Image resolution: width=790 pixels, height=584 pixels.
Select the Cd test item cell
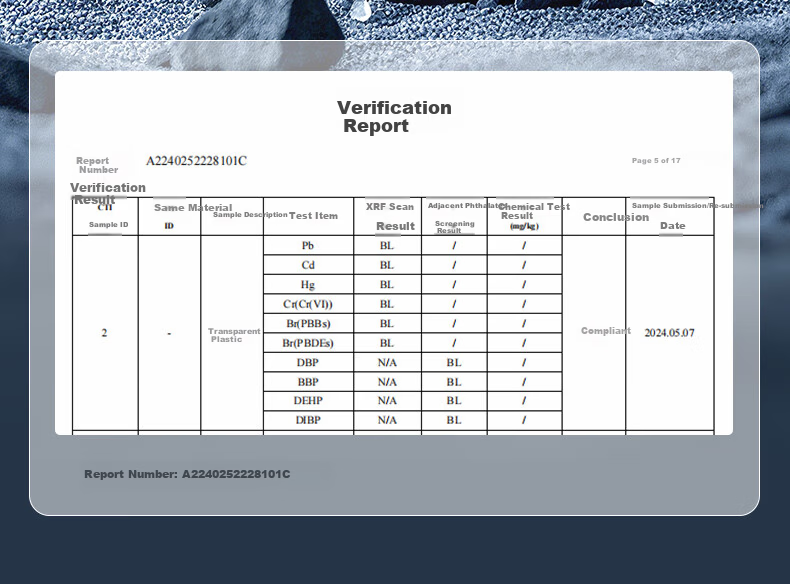coord(308,265)
